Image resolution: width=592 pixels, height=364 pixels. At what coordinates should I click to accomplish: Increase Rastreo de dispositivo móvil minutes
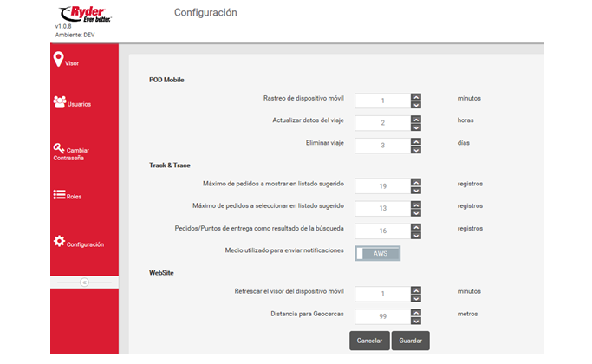pyautogui.click(x=416, y=95)
